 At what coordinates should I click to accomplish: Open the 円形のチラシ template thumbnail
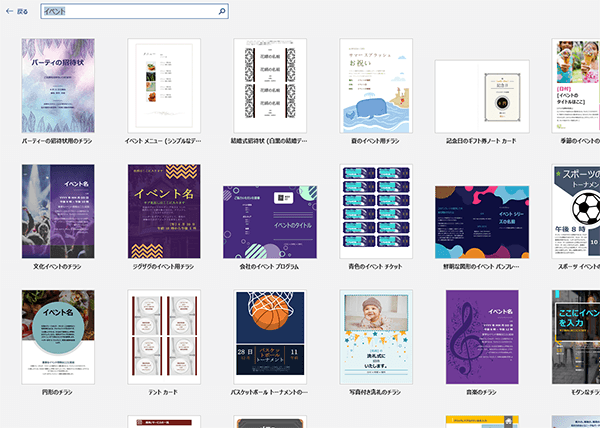(58, 337)
